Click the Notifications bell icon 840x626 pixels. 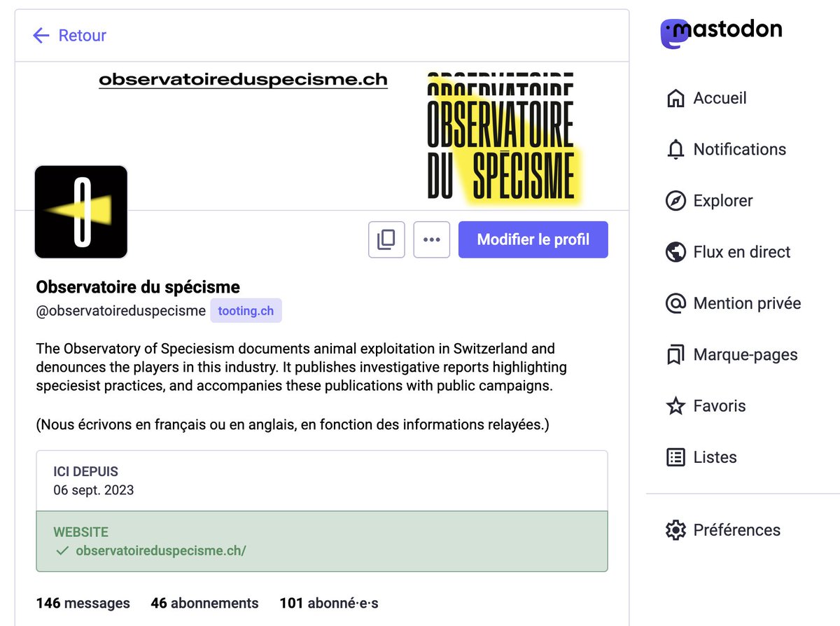675,149
